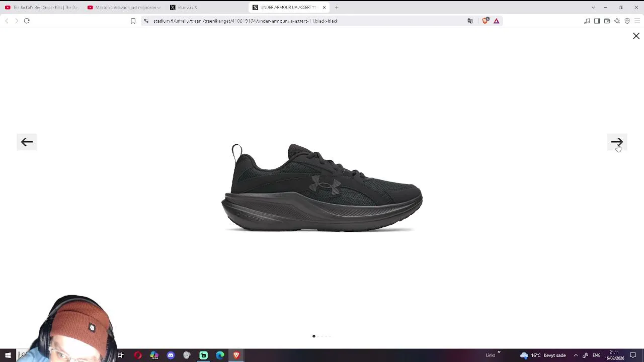The width and height of the screenshot is (644, 362).
Task: Open Leo AI assistant
Action: (x=617, y=21)
